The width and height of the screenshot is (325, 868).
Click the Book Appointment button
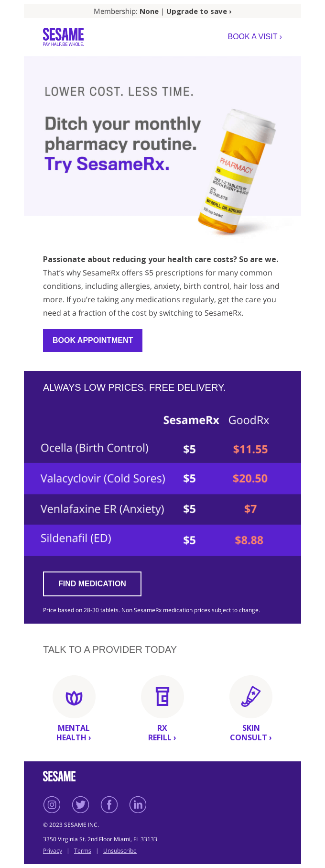coord(93,341)
